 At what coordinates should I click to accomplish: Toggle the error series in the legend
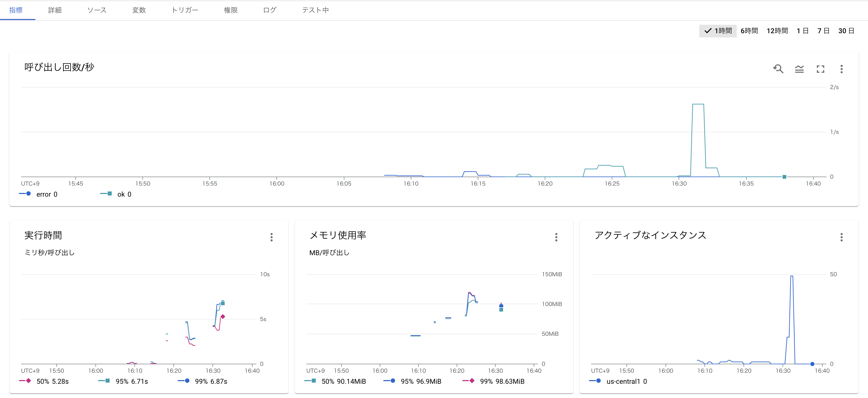pyautogui.click(x=28, y=194)
